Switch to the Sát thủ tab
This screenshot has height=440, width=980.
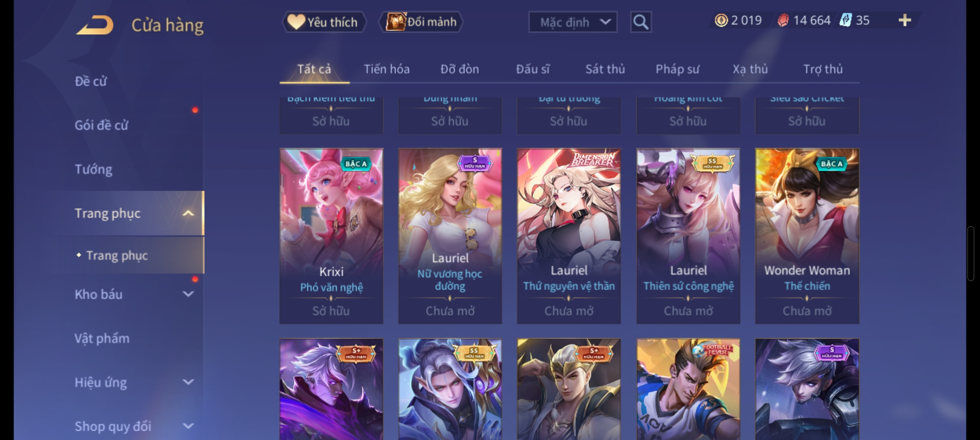pyautogui.click(x=605, y=69)
